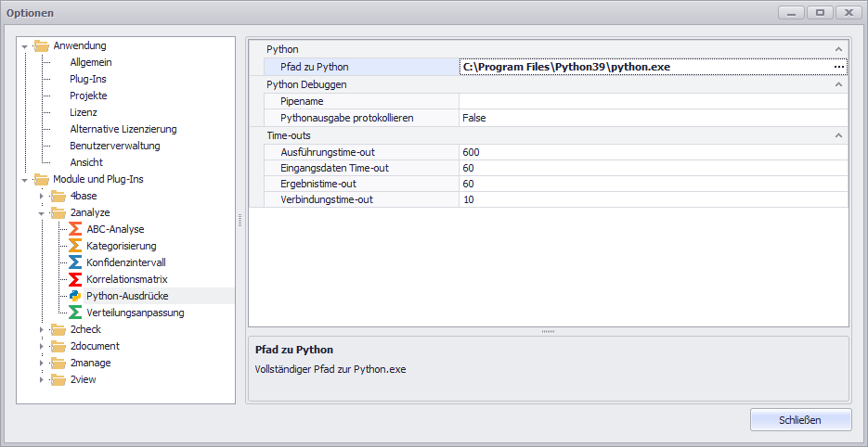Edit the Ergebnistime-out value
868x447 pixels.
pos(654,184)
